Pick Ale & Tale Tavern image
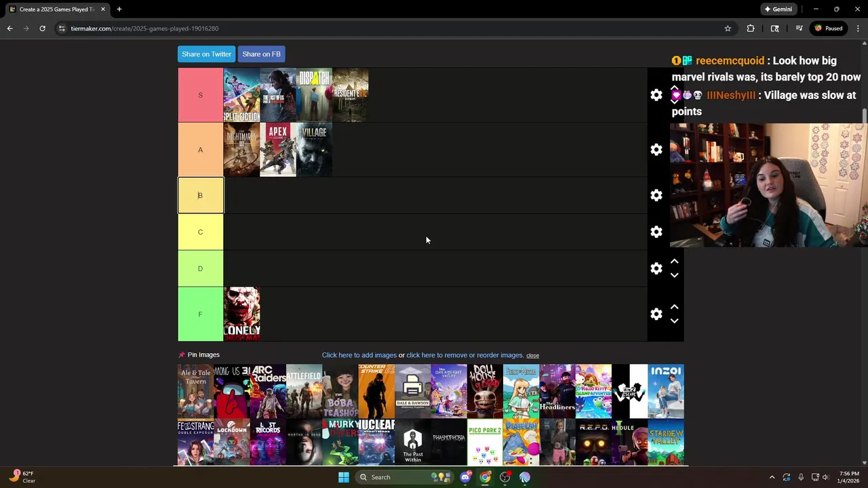This screenshot has width=868, height=488. click(x=195, y=391)
